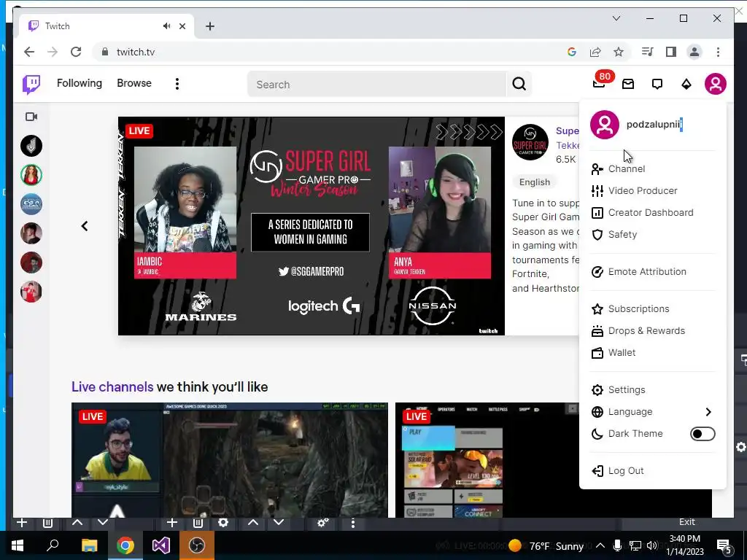Screen dimensions: 747x560
Task: Click the podzalupnii username in menu
Action: [x=654, y=125]
